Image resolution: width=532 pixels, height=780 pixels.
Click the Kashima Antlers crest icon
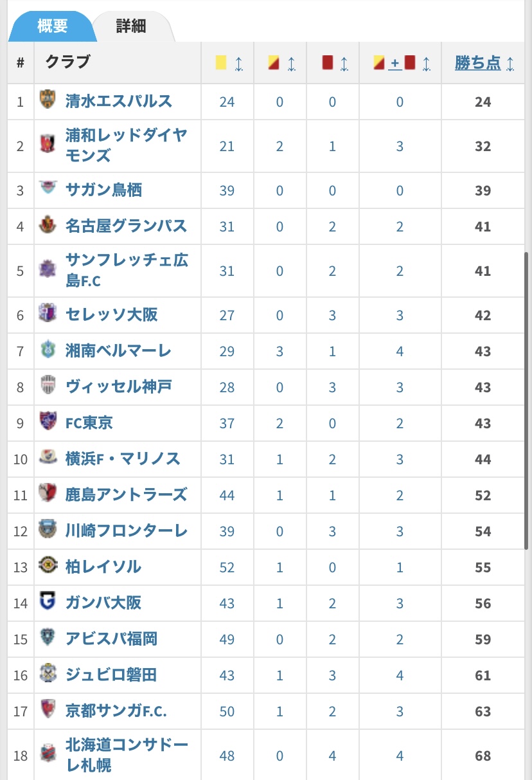(48, 494)
